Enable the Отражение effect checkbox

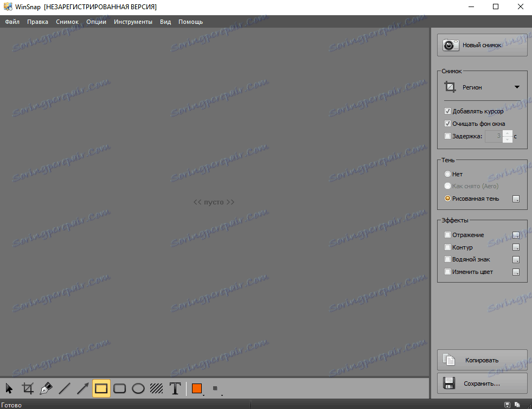tap(447, 234)
